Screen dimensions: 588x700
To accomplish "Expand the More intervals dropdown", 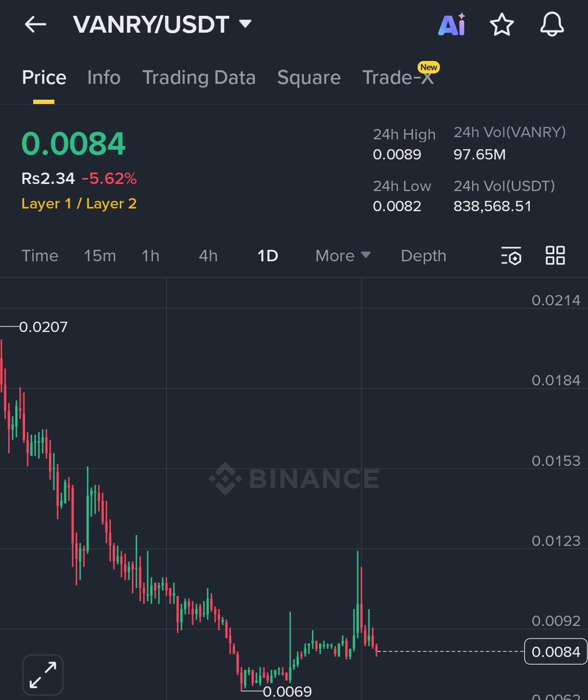I will tap(343, 256).
